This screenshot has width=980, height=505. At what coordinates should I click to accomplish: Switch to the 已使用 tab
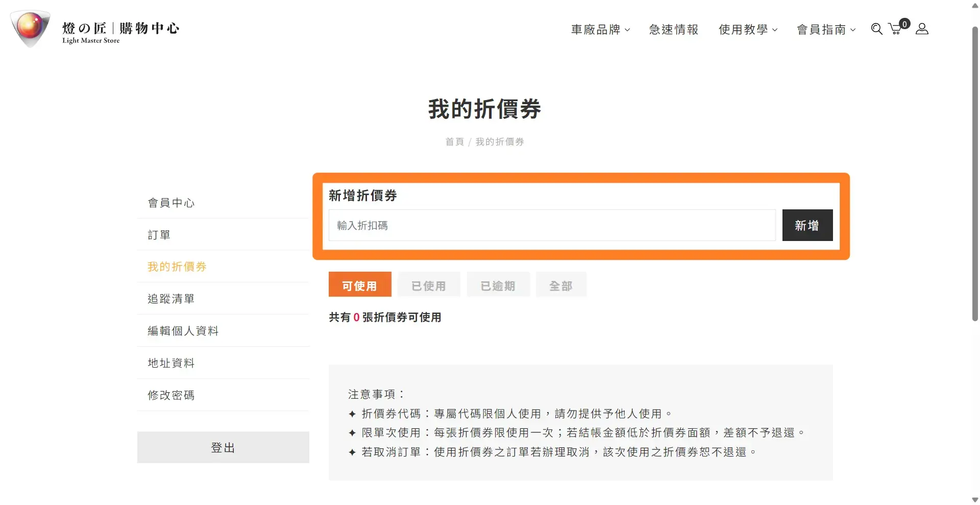point(429,284)
